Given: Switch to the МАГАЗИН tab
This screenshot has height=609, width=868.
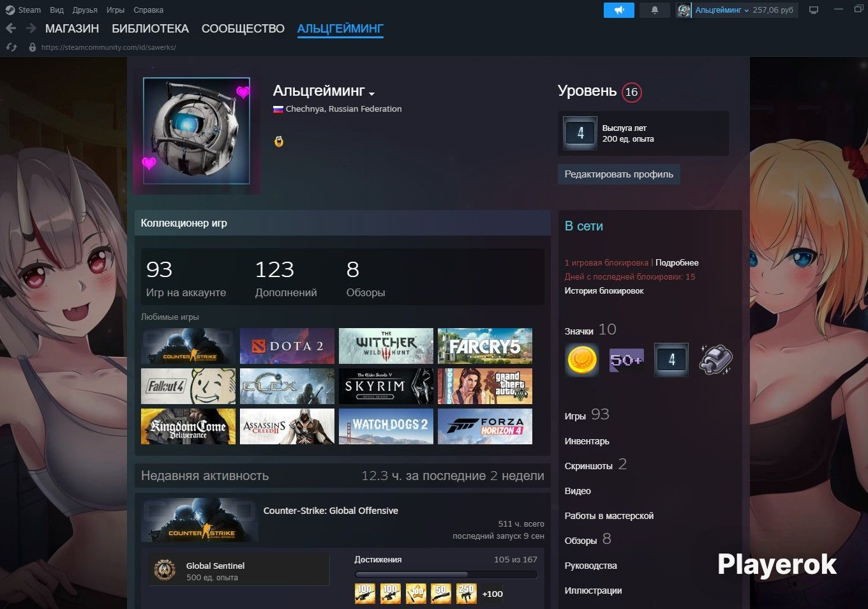Looking at the screenshot, I should 72,29.
